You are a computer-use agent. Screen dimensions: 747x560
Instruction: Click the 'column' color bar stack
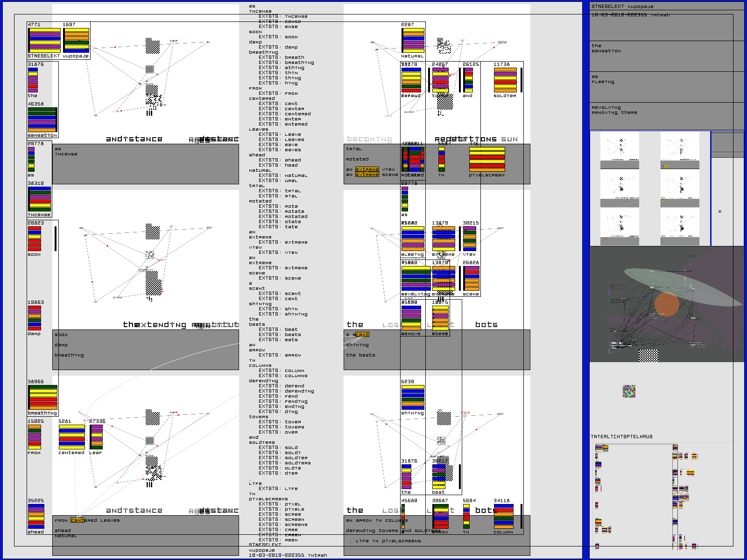coord(503,516)
